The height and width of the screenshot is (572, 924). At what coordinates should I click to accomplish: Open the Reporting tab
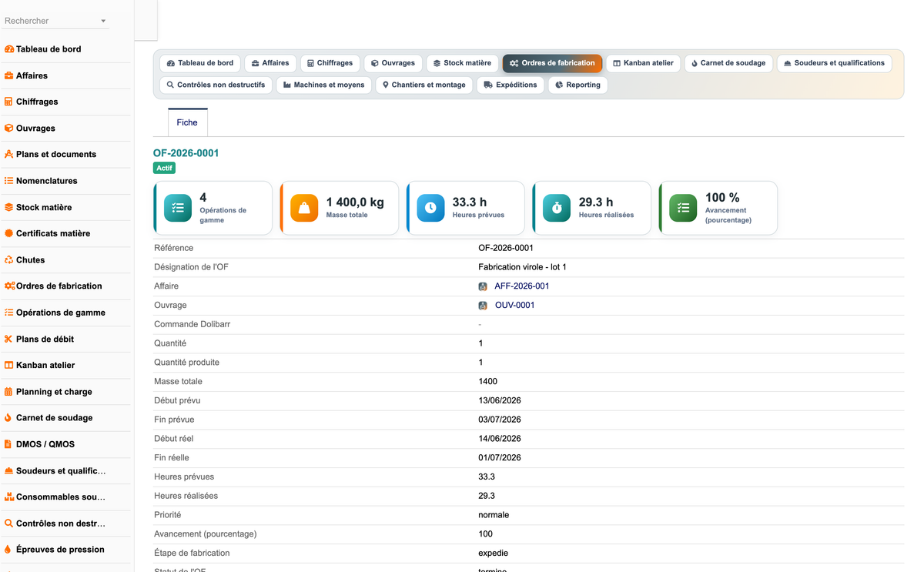click(578, 85)
